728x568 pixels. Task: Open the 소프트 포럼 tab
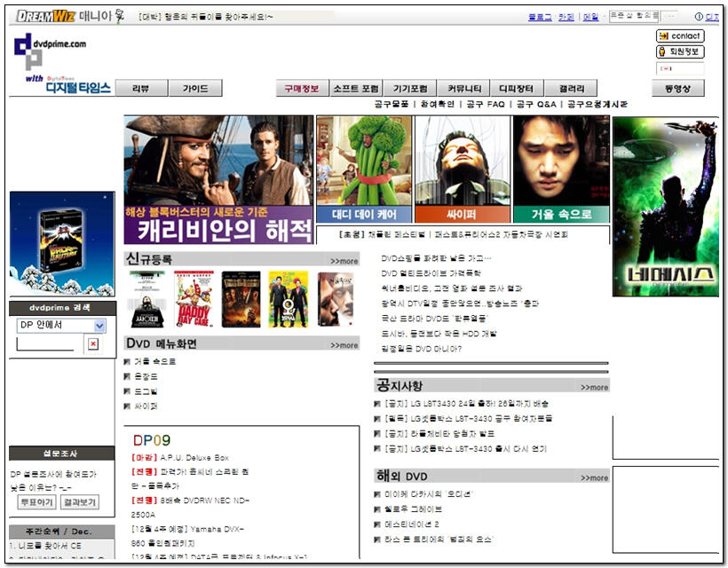[x=356, y=88]
